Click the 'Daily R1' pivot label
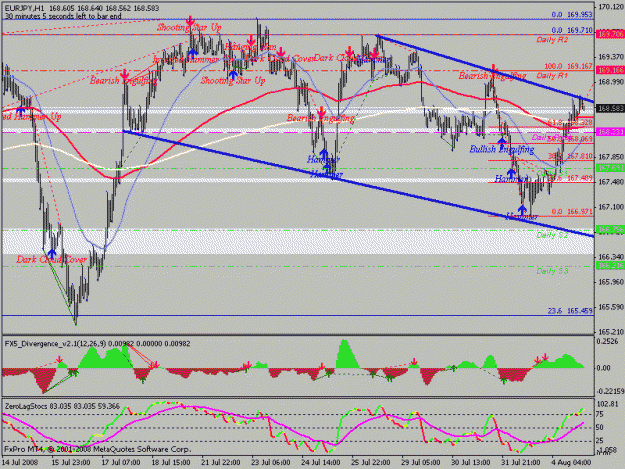The height and width of the screenshot is (469, 625). (x=552, y=76)
